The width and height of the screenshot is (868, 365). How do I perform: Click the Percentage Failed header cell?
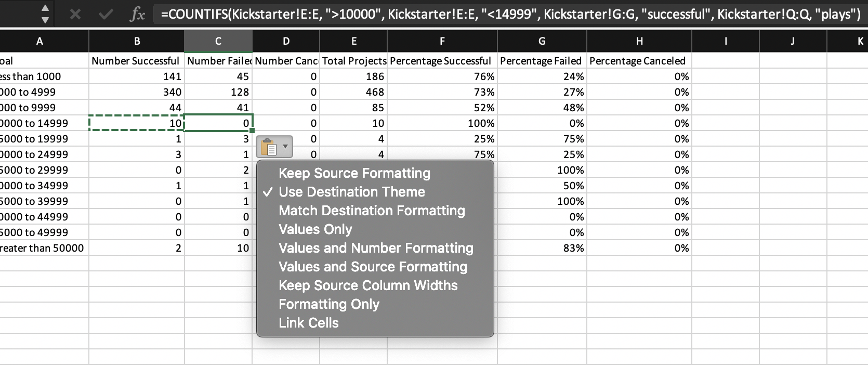point(542,61)
